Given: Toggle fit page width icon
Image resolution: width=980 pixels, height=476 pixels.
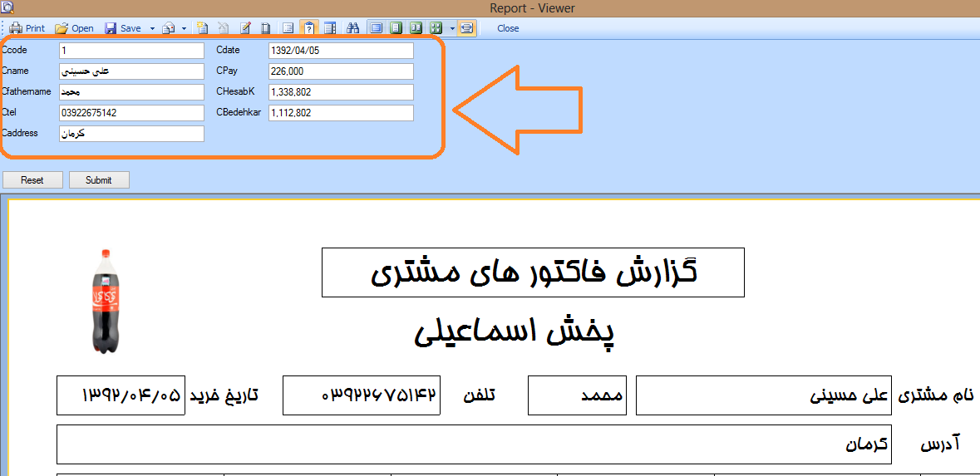Looking at the screenshot, I should (x=466, y=28).
